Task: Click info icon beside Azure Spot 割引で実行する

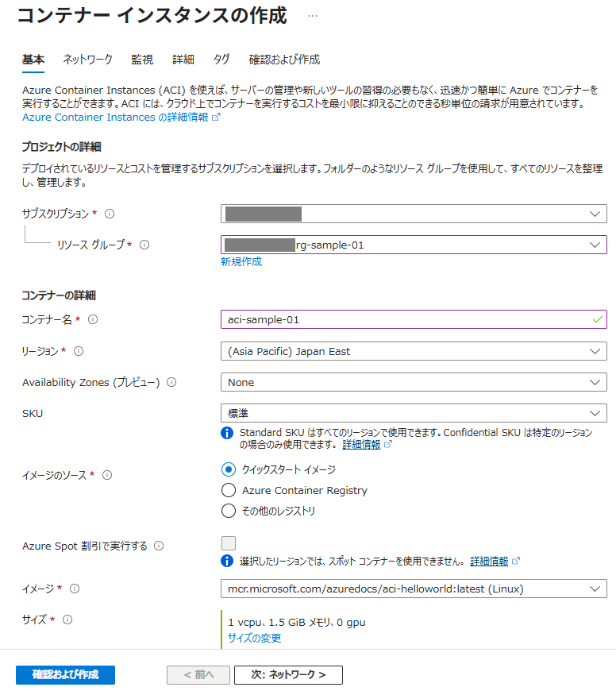Action: click(x=159, y=546)
